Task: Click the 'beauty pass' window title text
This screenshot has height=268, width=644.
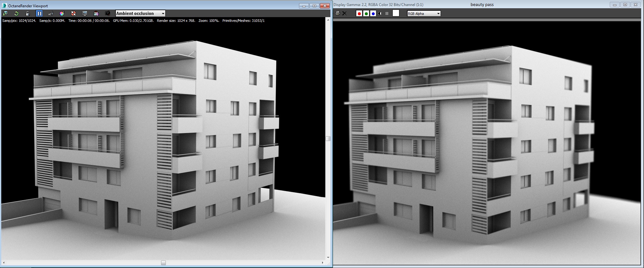Action: click(482, 4)
